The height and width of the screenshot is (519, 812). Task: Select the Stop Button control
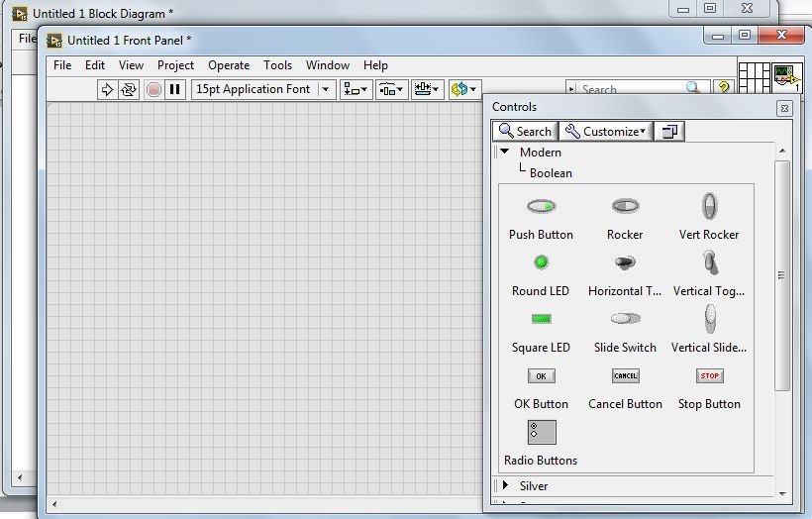(709, 388)
